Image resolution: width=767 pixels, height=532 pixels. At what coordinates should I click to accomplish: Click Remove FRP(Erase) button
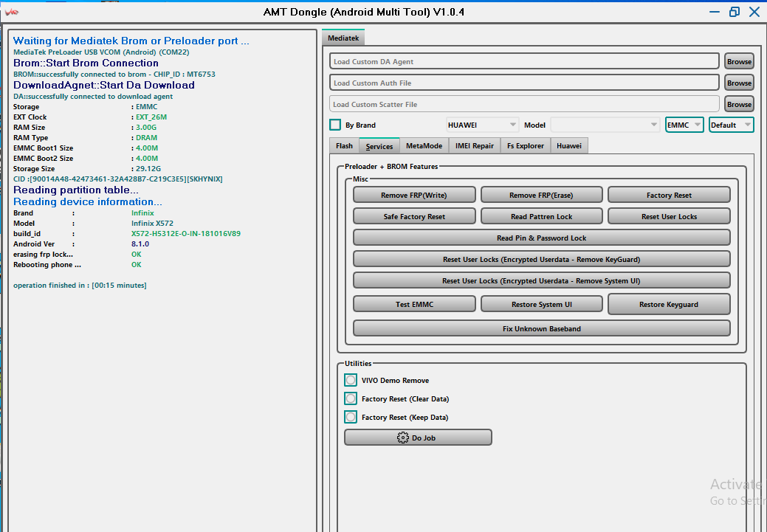(x=541, y=195)
